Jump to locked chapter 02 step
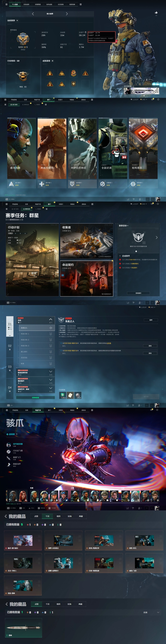The height and width of the screenshot is (644, 166). (10, 347)
